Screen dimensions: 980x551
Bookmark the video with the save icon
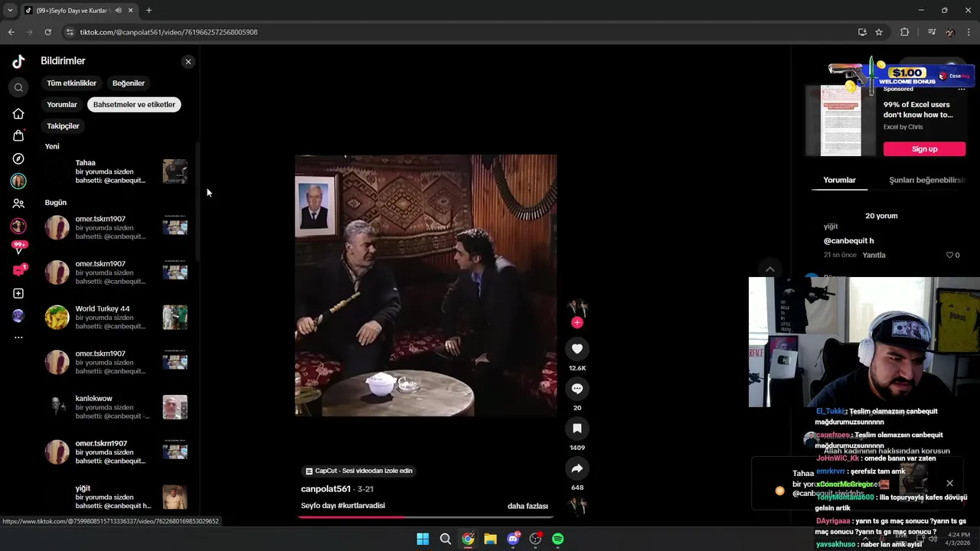tap(577, 429)
